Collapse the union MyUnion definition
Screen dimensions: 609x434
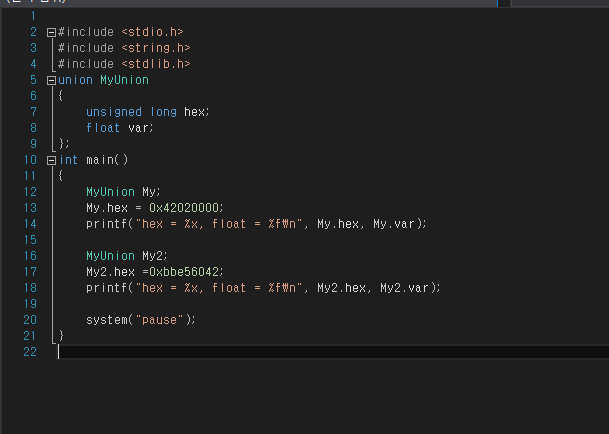51,80
